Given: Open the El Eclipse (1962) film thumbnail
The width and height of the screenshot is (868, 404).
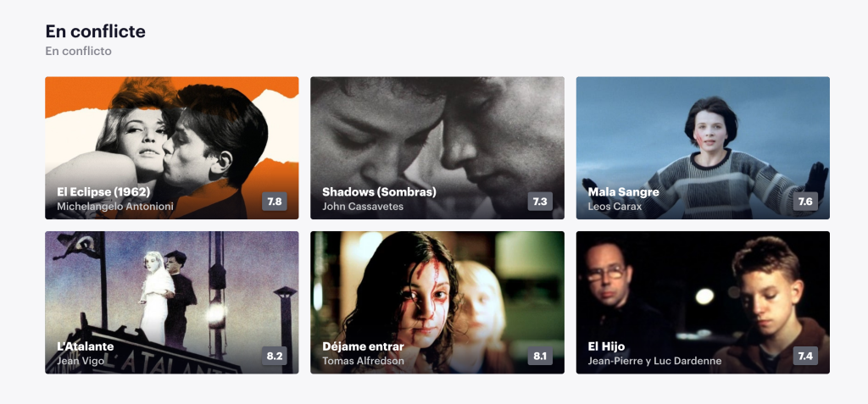Looking at the screenshot, I should click(171, 136).
